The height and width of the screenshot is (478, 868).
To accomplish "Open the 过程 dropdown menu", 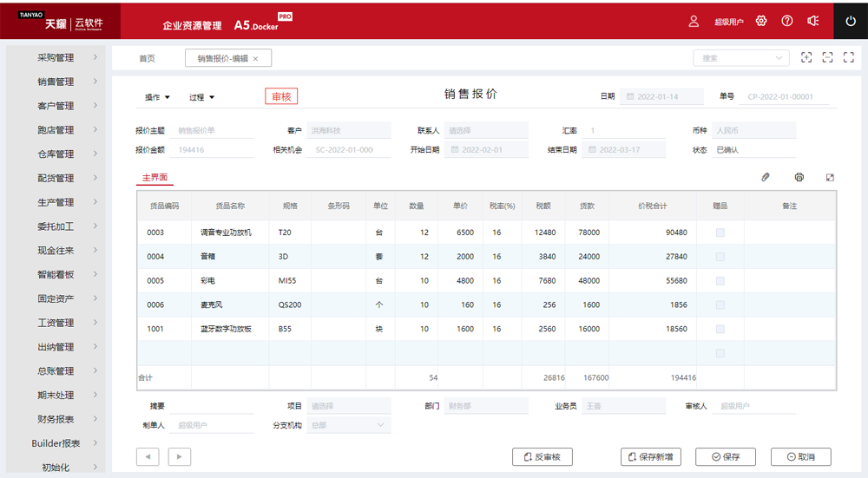I will coord(201,97).
